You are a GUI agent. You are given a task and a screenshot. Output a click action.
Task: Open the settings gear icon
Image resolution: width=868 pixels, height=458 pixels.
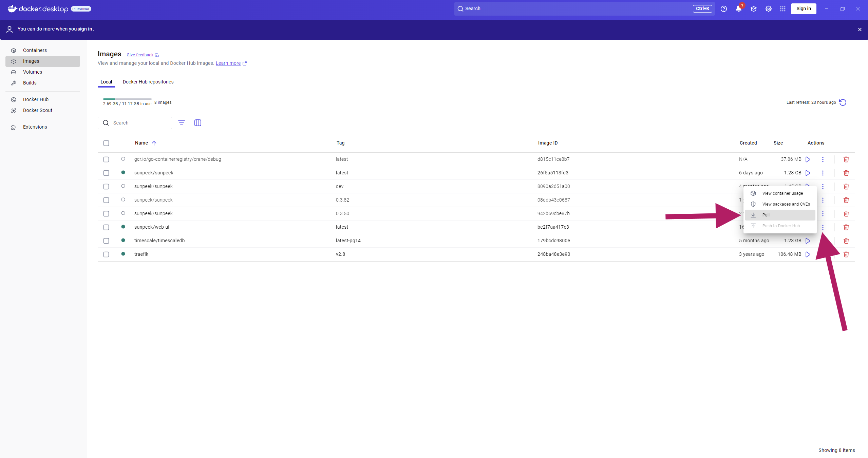(x=768, y=9)
